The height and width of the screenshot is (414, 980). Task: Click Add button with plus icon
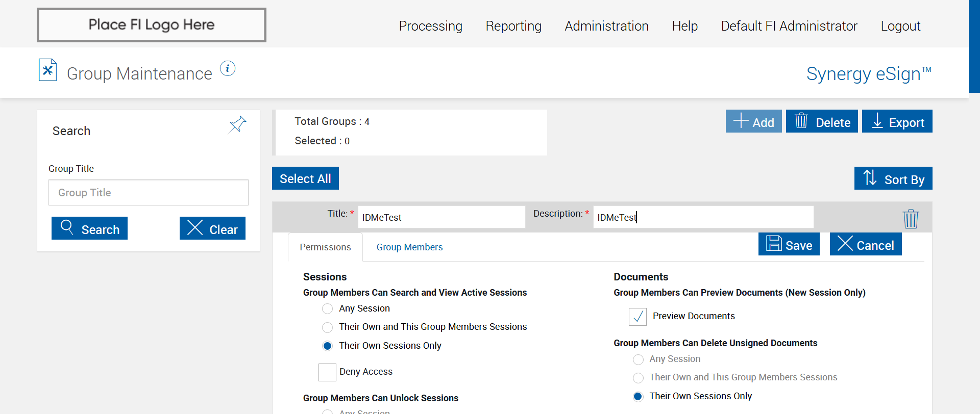point(753,121)
